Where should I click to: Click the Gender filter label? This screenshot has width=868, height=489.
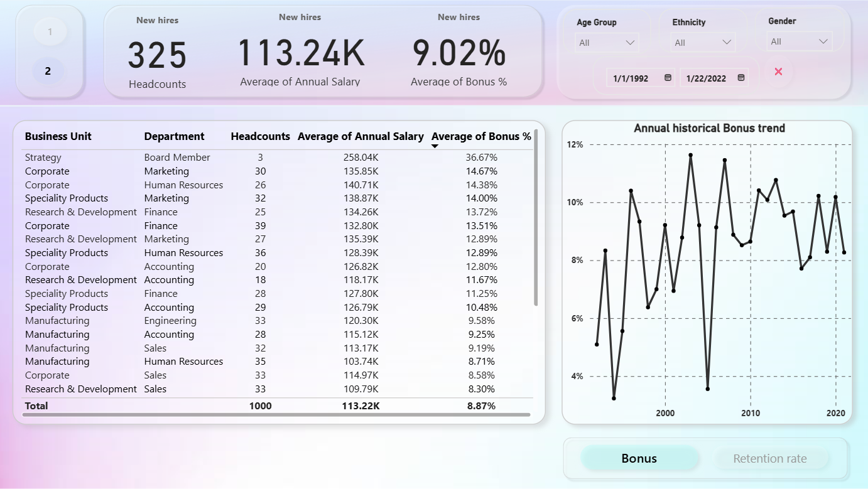point(783,21)
